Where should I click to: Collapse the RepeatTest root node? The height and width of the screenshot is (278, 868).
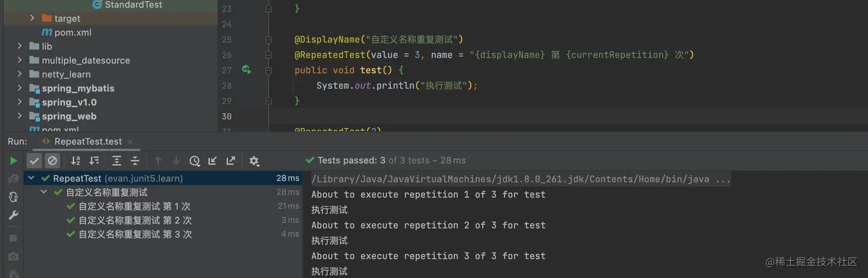(x=32, y=178)
